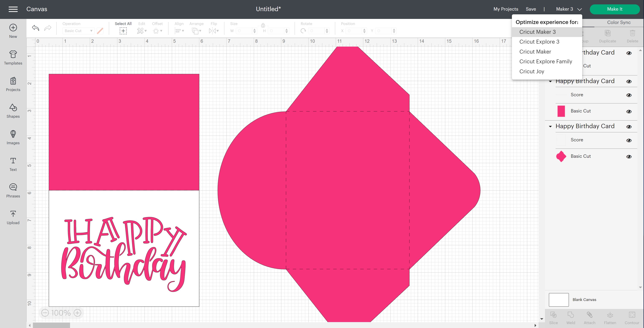644x328 pixels.
Task: Open the Upload panel
Action: tap(13, 217)
